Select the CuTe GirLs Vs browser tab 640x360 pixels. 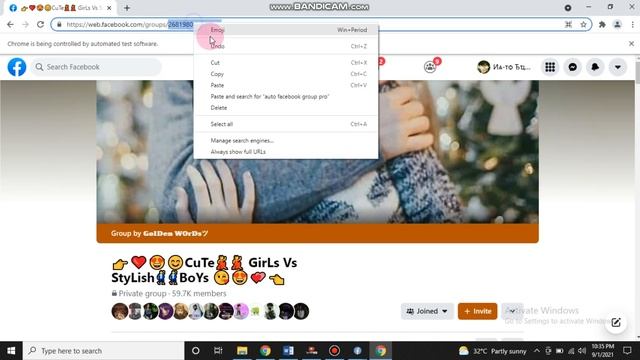[x=60, y=8]
